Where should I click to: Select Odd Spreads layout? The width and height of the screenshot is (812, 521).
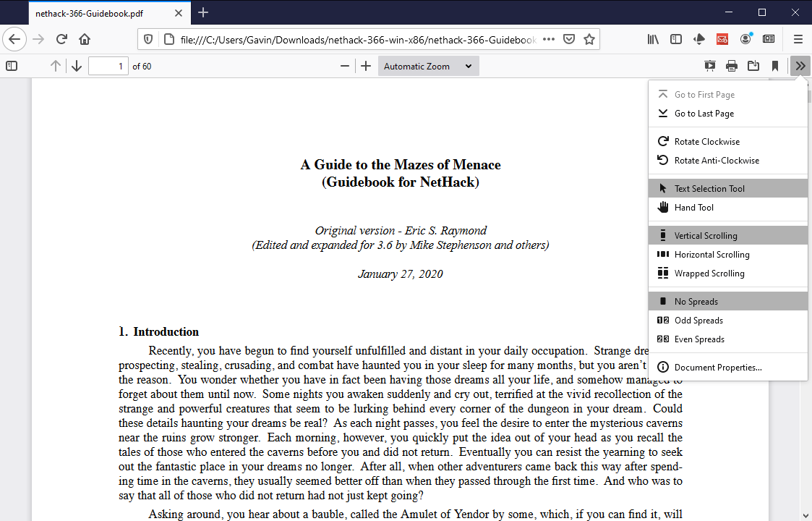tap(698, 320)
